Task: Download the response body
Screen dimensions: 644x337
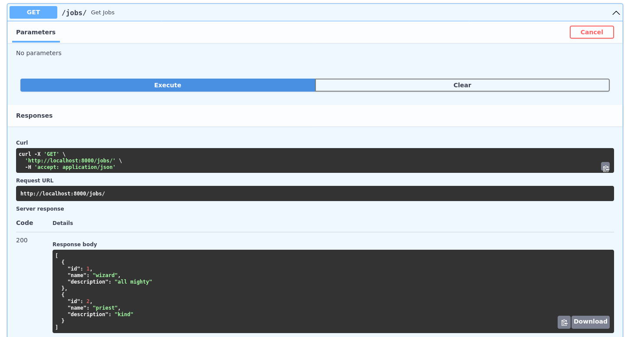Action: click(x=590, y=322)
